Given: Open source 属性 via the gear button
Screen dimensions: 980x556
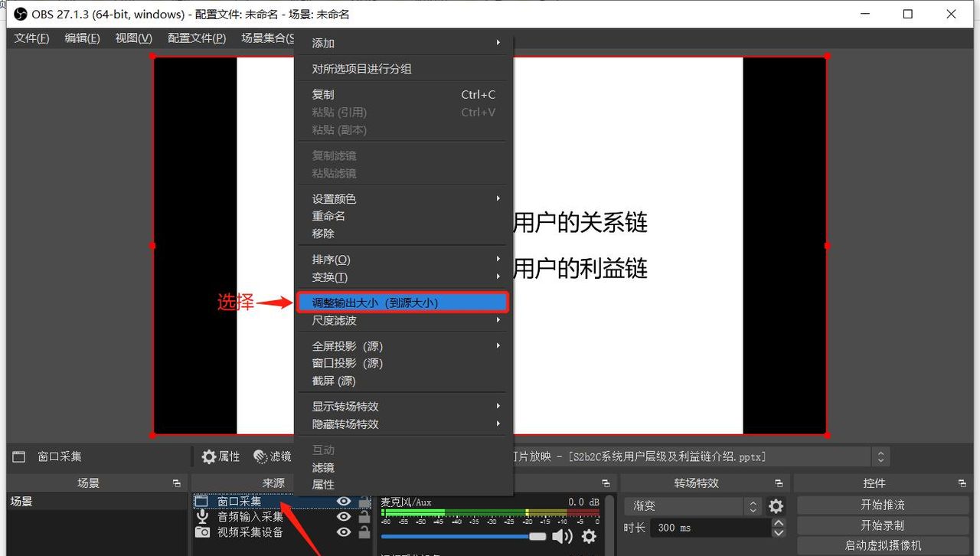Looking at the screenshot, I should click(x=220, y=456).
